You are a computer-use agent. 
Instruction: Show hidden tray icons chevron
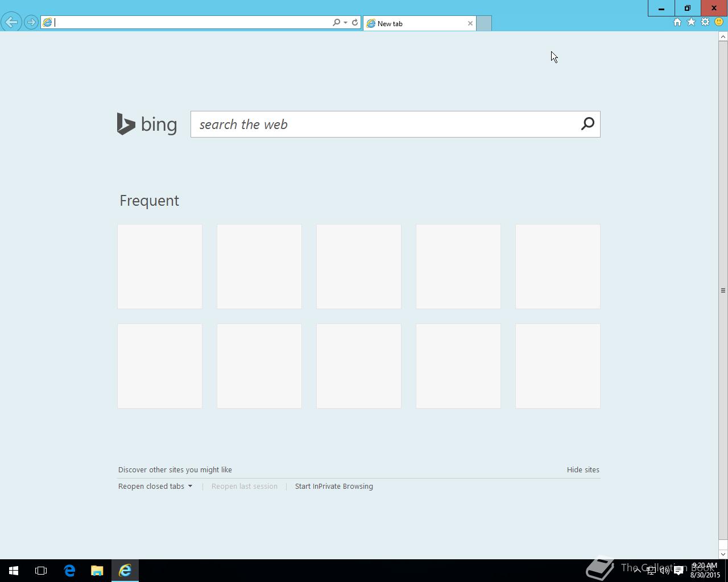(x=638, y=571)
